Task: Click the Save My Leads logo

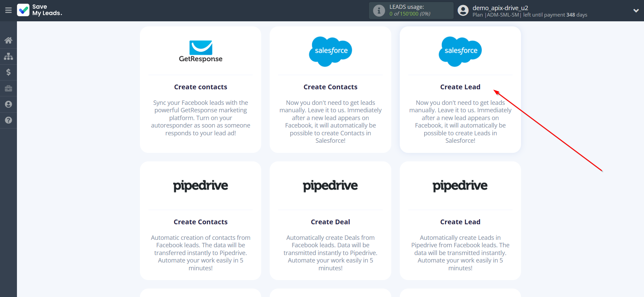Action: click(40, 10)
